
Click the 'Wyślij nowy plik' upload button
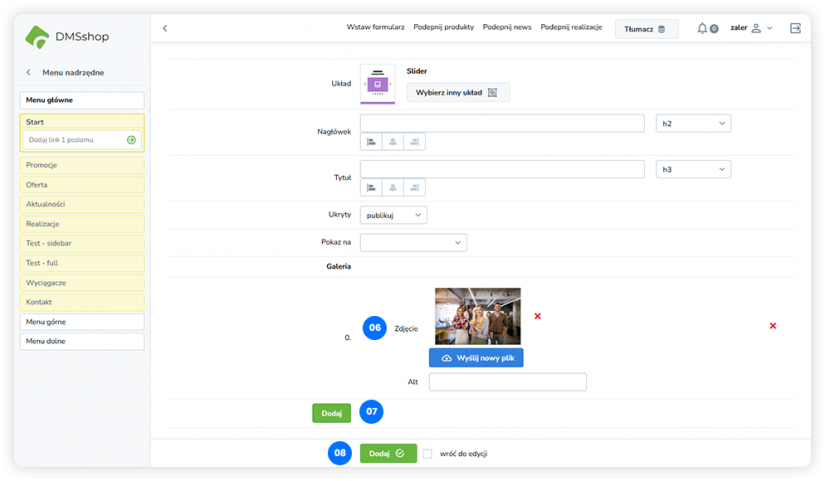476,357
